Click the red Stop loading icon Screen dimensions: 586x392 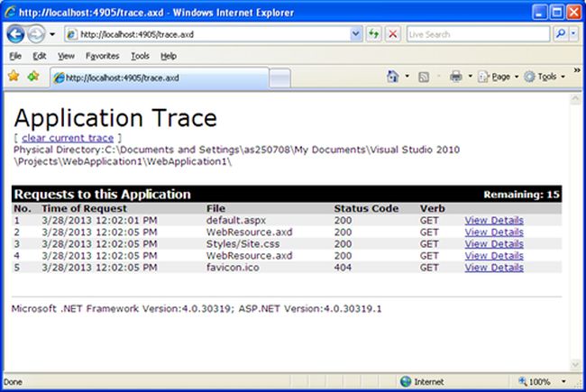[393, 34]
